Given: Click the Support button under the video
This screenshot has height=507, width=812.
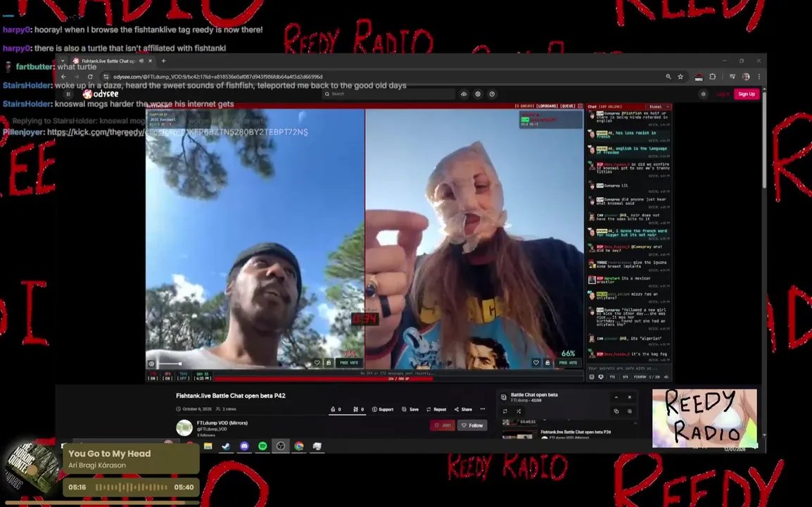Looking at the screenshot, I should 383,409.
